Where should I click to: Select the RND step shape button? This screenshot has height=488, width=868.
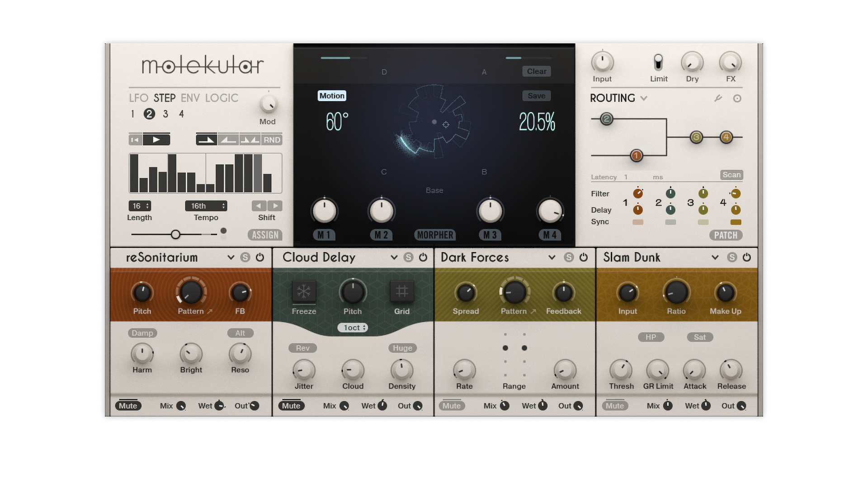point(272,140)
